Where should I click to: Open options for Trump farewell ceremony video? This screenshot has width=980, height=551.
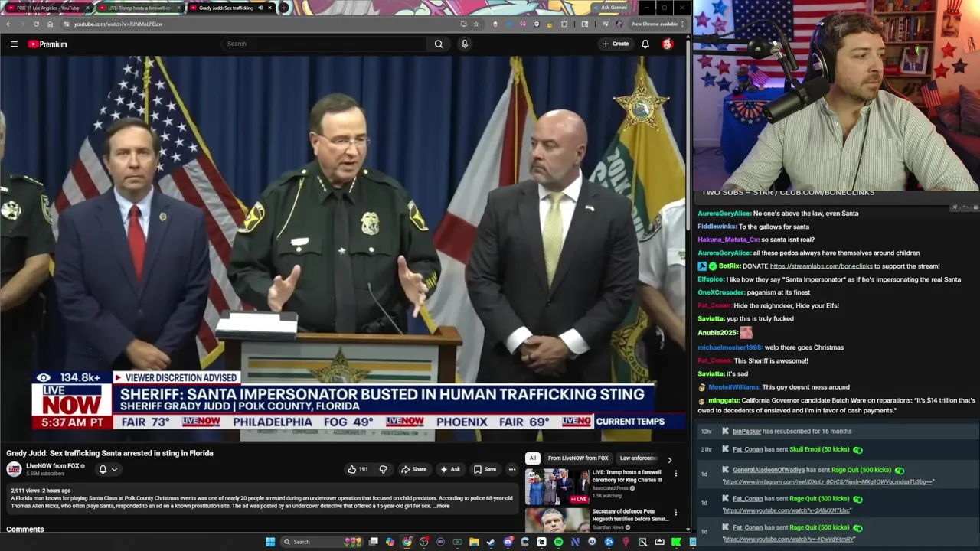tap(675, 474)
